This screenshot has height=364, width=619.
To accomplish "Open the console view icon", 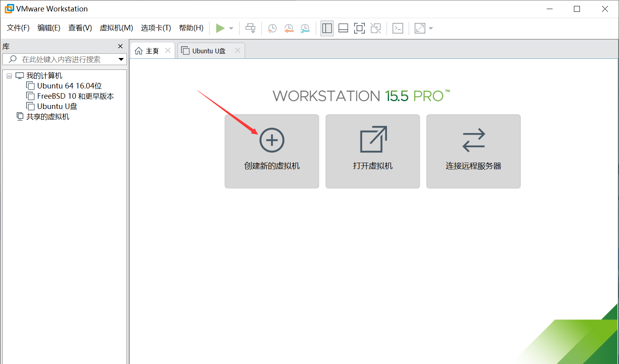I will click(x=398, y=28).
